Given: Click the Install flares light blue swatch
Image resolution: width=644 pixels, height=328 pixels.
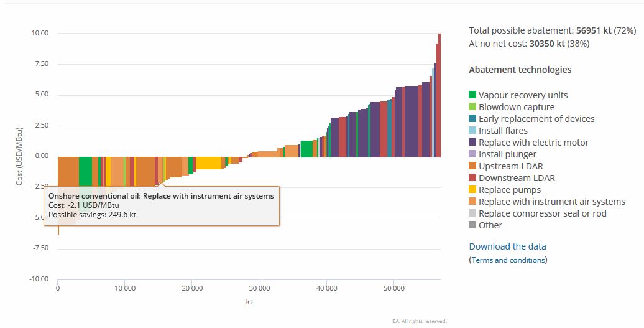Looking at the screenshot, I should (x=472, y=131).
